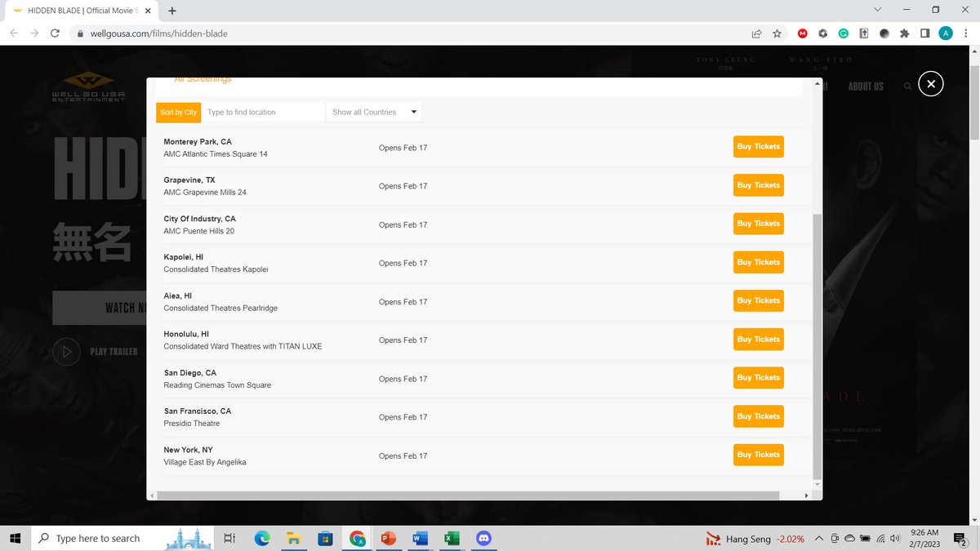Buy Tickets for Aiea, HI

pyautogui.click(x=759, y=300)
